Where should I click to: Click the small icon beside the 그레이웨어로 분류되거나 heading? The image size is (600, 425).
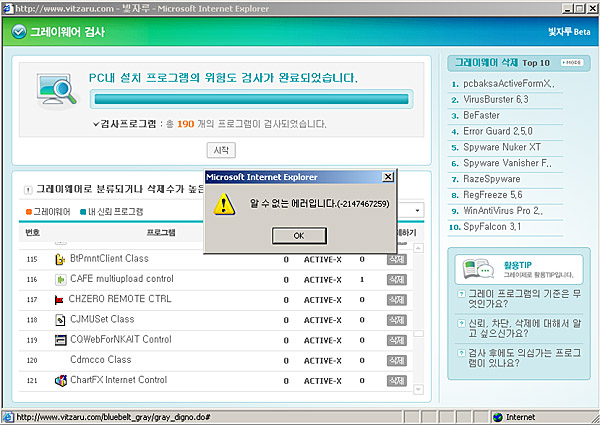pos(28,190)
